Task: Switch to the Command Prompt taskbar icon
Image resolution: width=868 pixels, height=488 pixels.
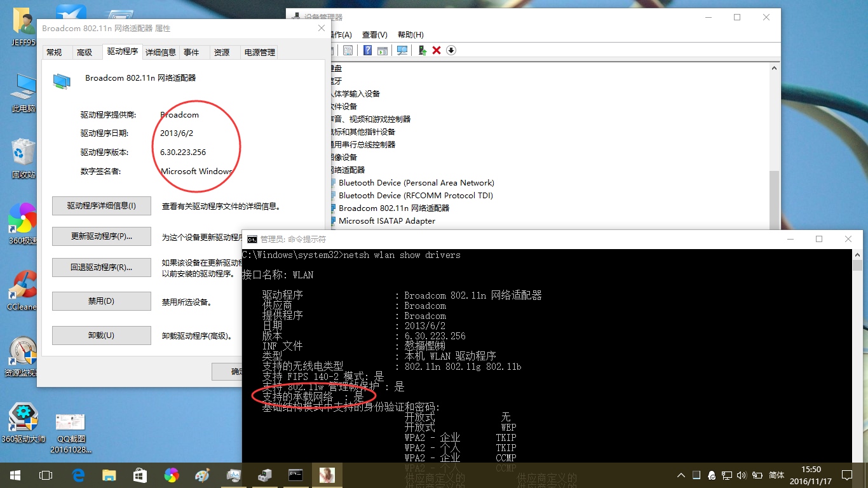Action: [x=295, y=475]
